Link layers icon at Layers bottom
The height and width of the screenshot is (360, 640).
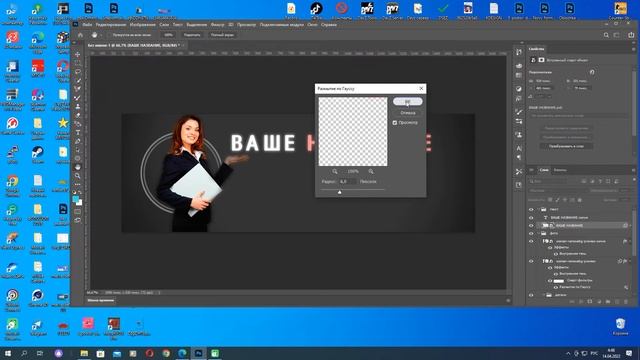tap(572, 302)
